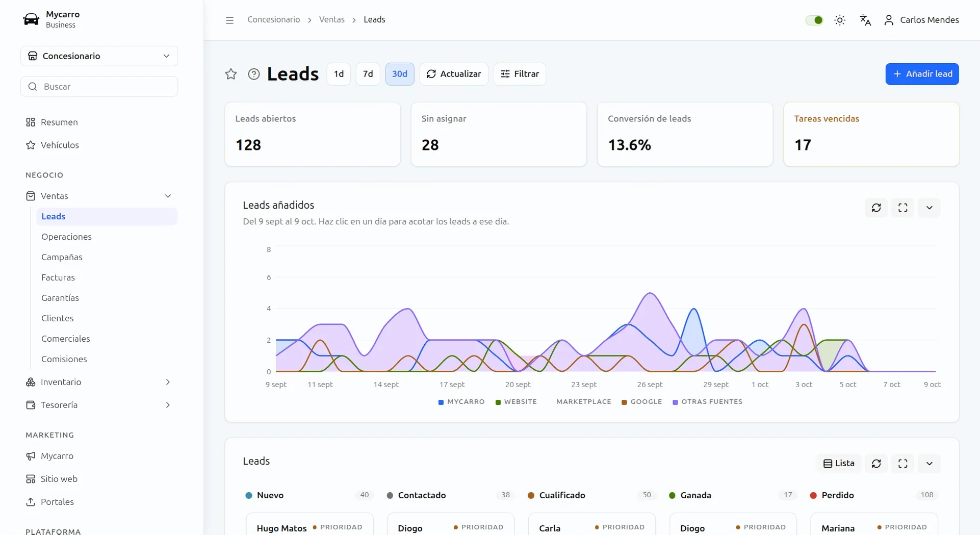The height and width of the screenshot is (535, 980).
Task: Click the Concesionario store icon
Action: pos(33,56)
